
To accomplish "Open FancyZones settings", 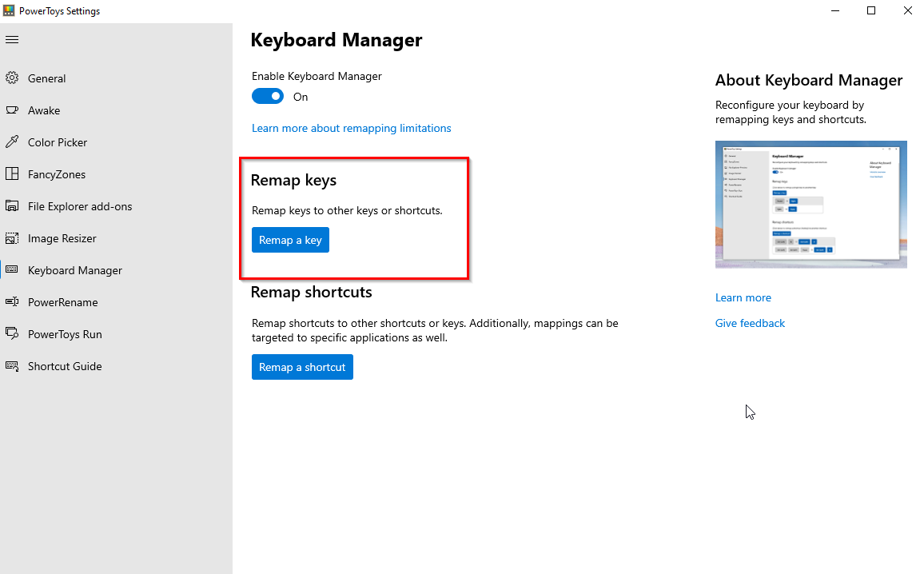I will [x=116, y=174].
